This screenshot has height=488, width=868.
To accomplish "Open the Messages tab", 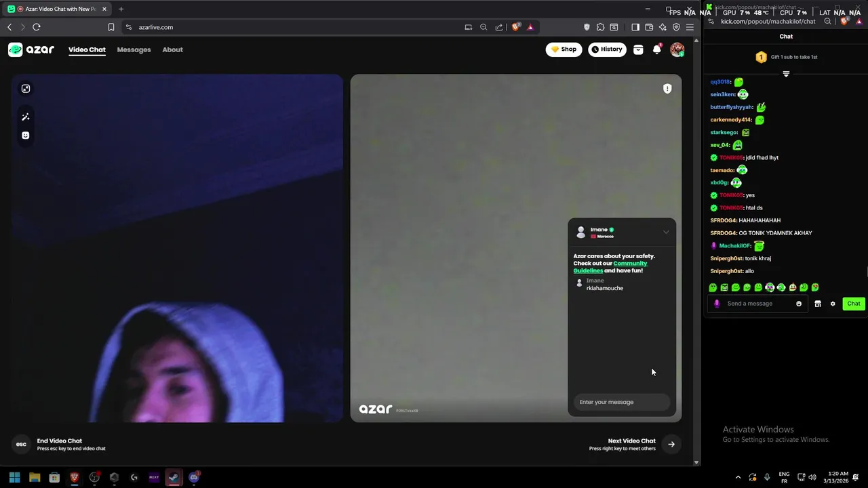I will 134,49.
